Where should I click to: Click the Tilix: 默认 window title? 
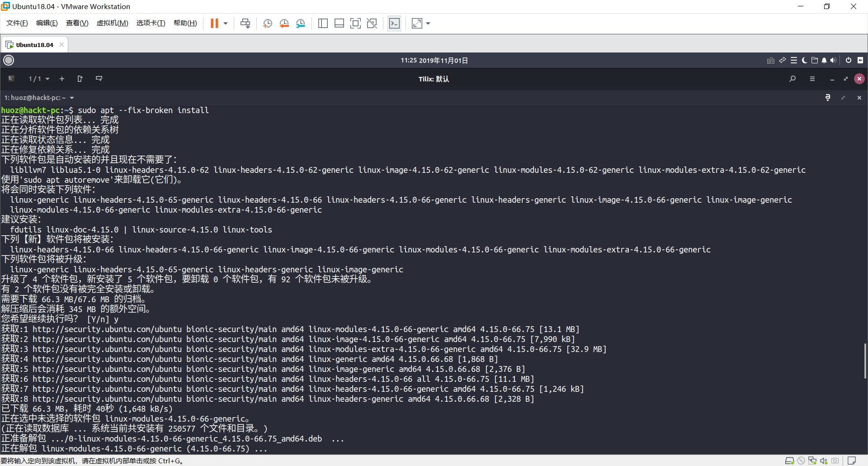point(434,79)
